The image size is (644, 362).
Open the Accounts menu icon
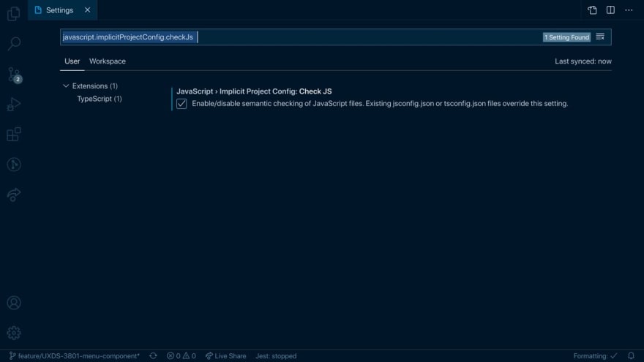point(14,303)
